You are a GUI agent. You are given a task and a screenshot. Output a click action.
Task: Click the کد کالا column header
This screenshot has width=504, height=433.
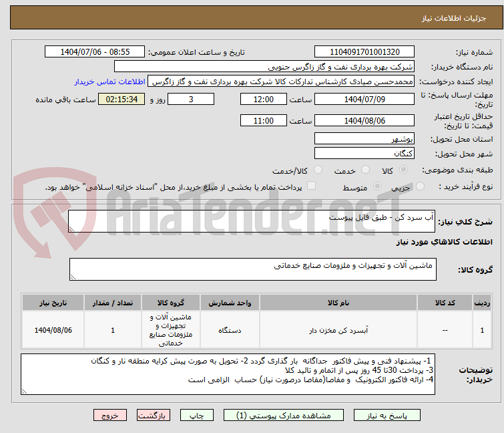click(x=445, y=303)
